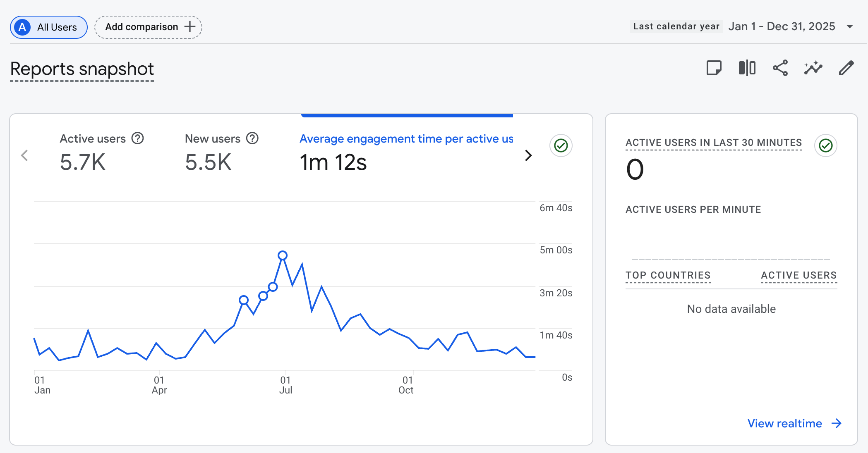This screenshot has height=453, width=868.
Task: Click the peak data point on chart
Action: click(283, 255)
